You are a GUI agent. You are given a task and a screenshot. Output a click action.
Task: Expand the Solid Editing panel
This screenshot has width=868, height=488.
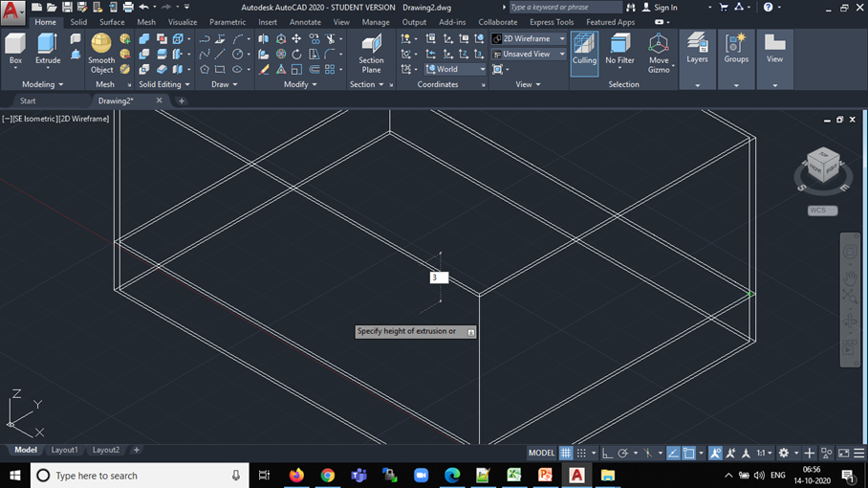(164, 84)
